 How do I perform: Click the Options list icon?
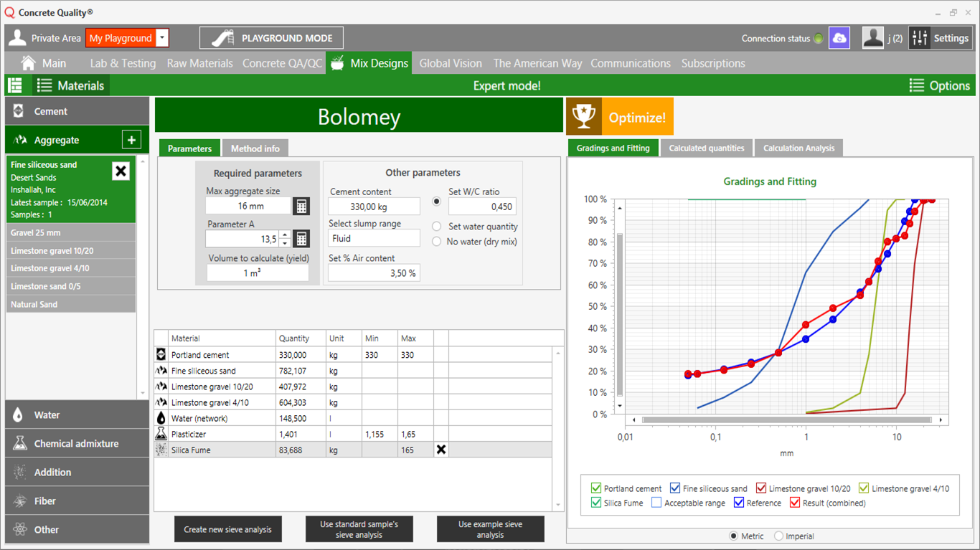(917, 85)
